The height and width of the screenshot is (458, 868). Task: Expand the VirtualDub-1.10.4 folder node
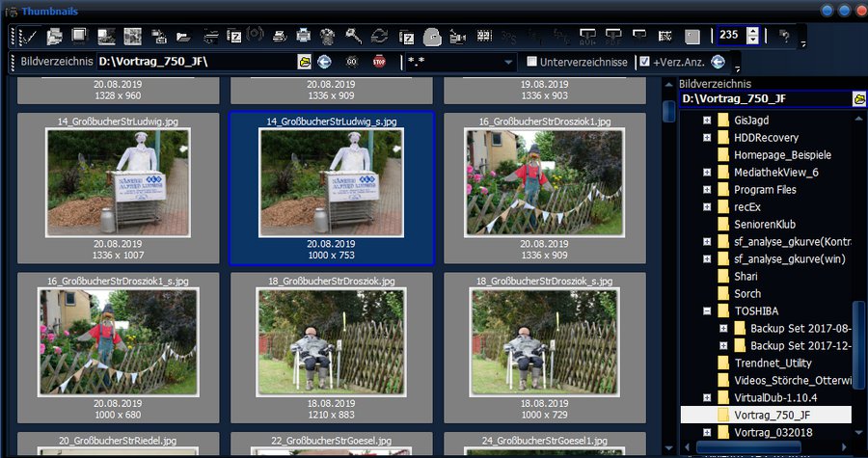(707, 397)
